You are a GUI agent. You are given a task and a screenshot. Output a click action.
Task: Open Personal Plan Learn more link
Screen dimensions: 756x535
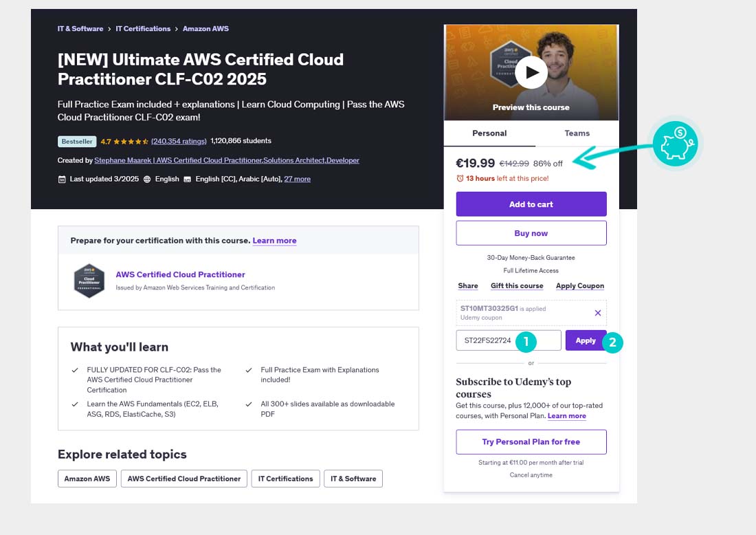click(566, 416)
